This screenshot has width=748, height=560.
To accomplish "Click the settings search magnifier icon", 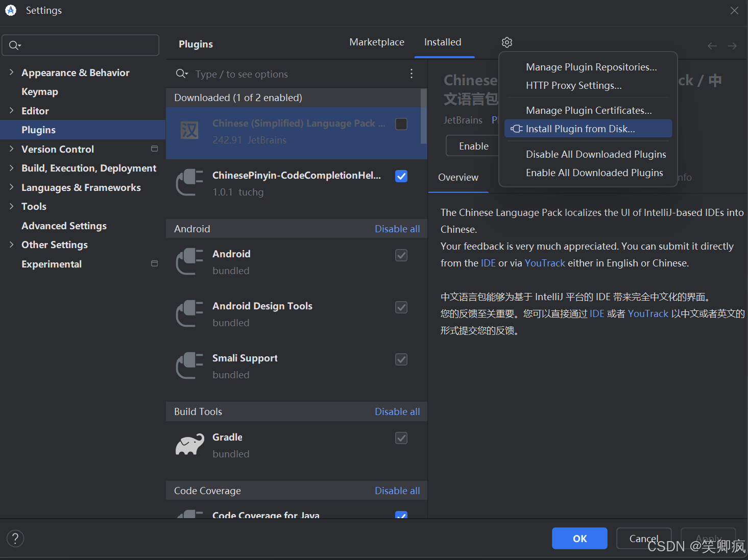I will 15,45.
